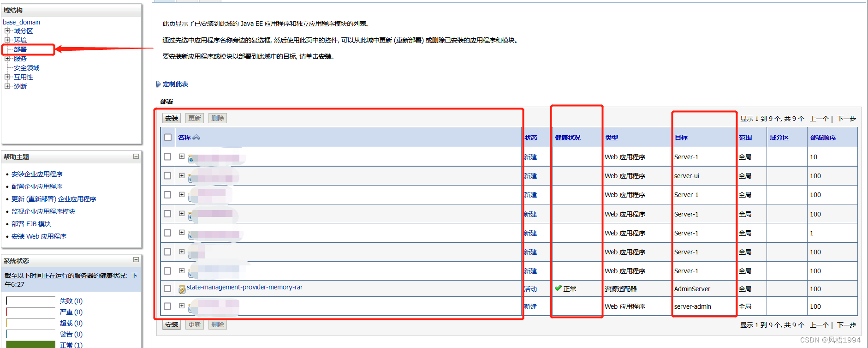The width and height of the screenshot is (868, 348).
Task: Check the row with deployment order 1
Action: click(x=167, y=233)
